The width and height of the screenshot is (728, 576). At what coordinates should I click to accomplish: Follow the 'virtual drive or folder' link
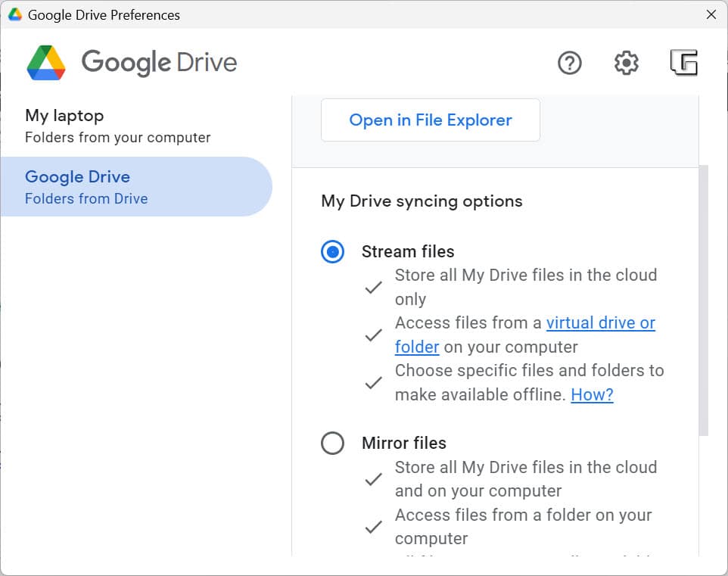click(x=600, y=323)
